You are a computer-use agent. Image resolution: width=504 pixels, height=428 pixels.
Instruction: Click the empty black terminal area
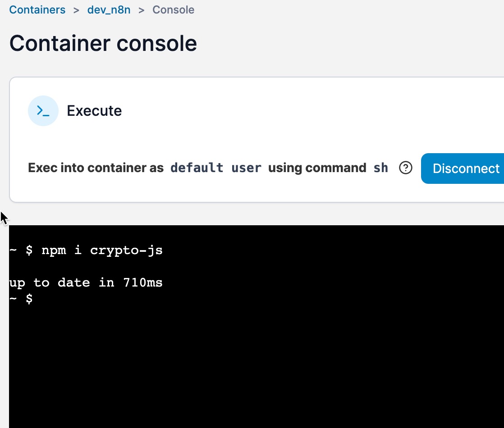click(257, 363)
